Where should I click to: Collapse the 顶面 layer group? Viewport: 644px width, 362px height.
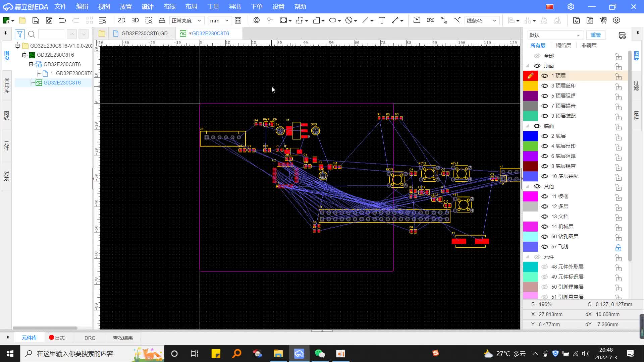point(528,66)
